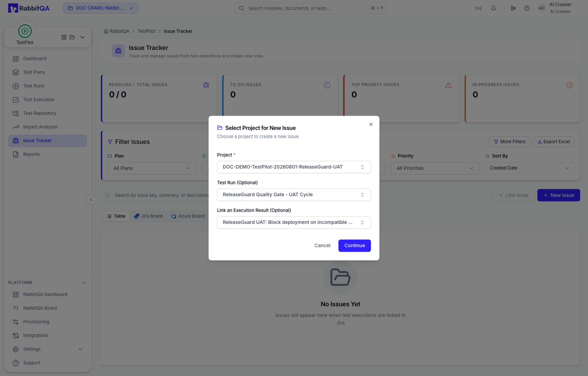Open the broadcast signal icon in header
588x376 pixels.
479,8
